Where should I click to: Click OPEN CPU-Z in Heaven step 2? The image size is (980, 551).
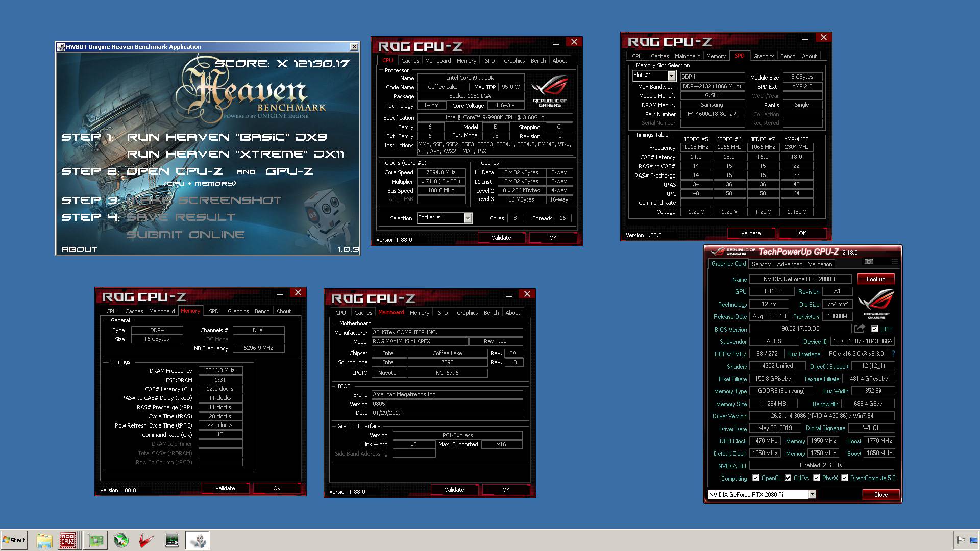(x=175, y=171)
